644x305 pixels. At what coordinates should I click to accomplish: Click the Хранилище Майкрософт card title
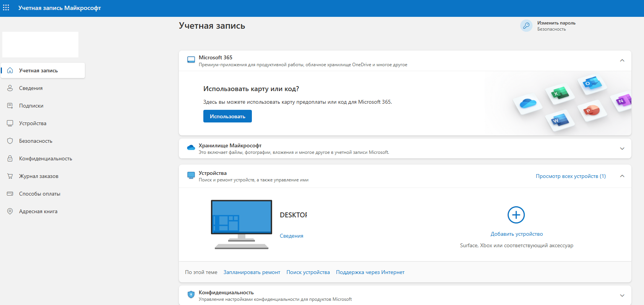coord(230,145)
